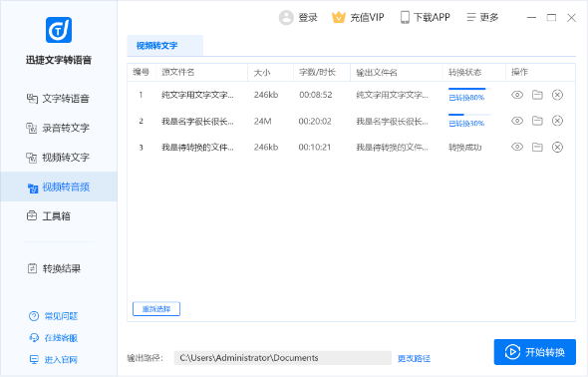Open the 文字转语音 sidebar section
The width and height of the screenshot is (588, 377).
click(58, 99)
